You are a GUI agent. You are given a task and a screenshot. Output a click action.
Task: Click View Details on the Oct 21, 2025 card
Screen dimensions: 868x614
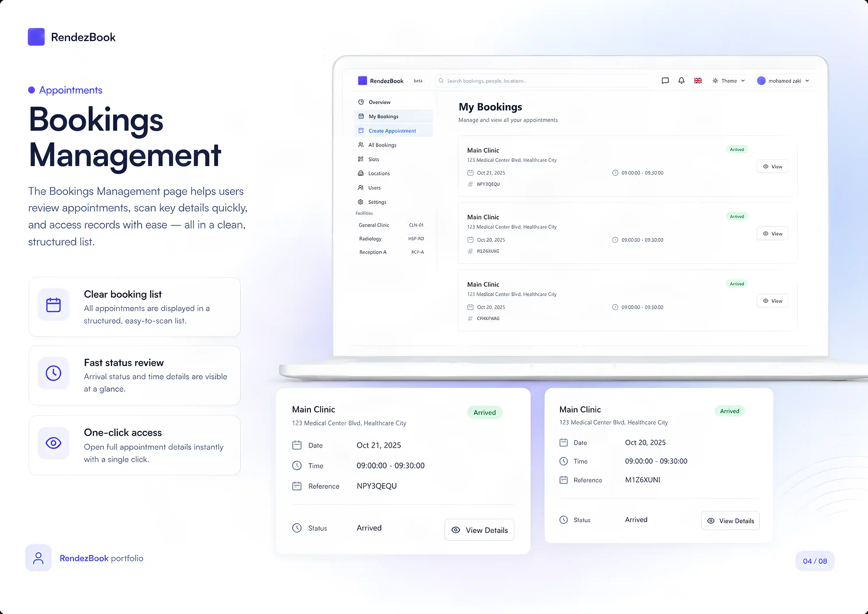(x=479, y=530)
